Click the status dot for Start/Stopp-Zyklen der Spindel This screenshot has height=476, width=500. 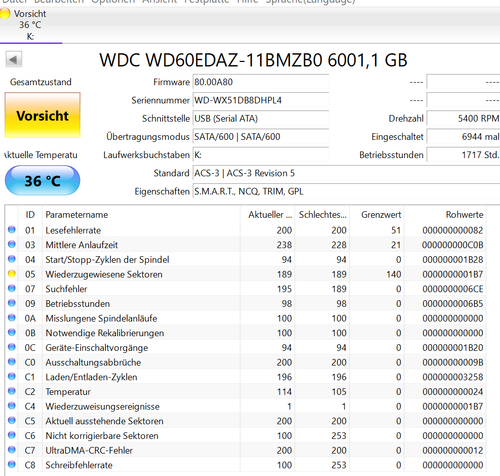coord(12,259)
